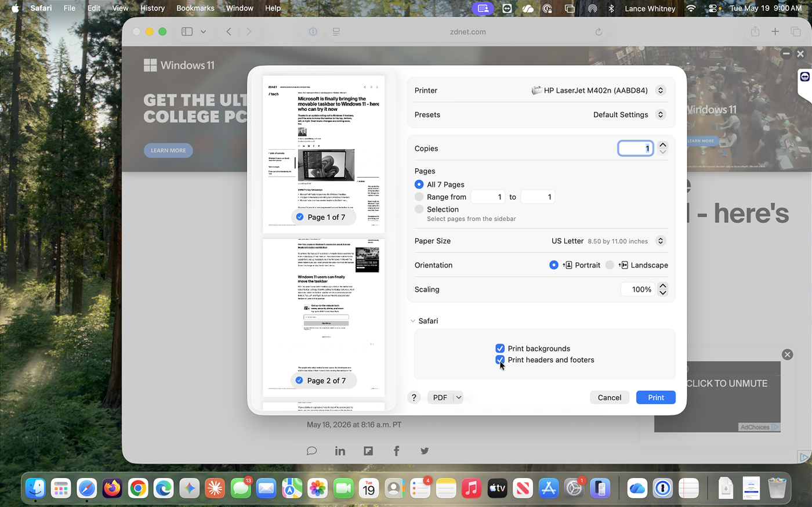Select the Page 1 of 7 preview thumbnail
Image resolution: width=812 pixels, height=507 pixels.
tap(324, 154)
